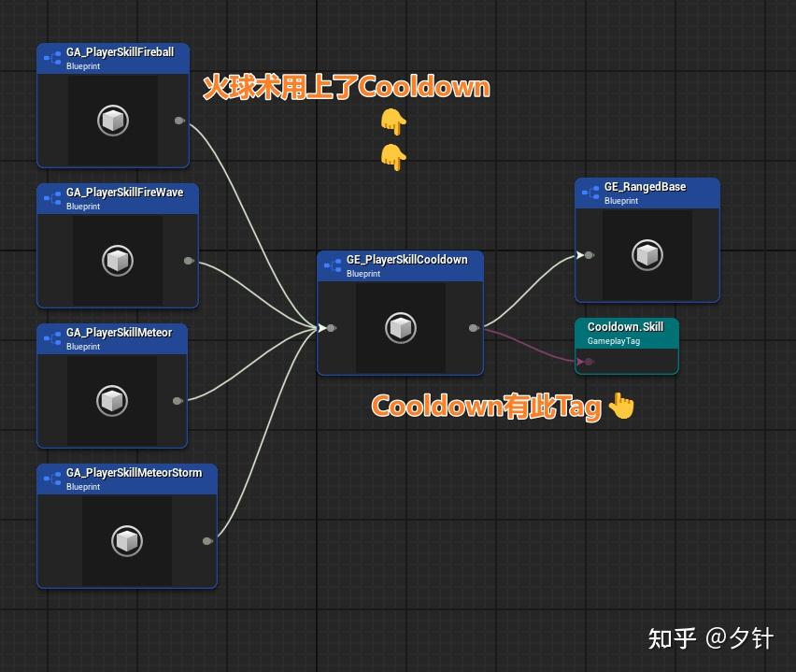Click the GA_PlayerSkillFireWave node title
796x672 pixels.
pyautogui.click(x=124, y=193)
